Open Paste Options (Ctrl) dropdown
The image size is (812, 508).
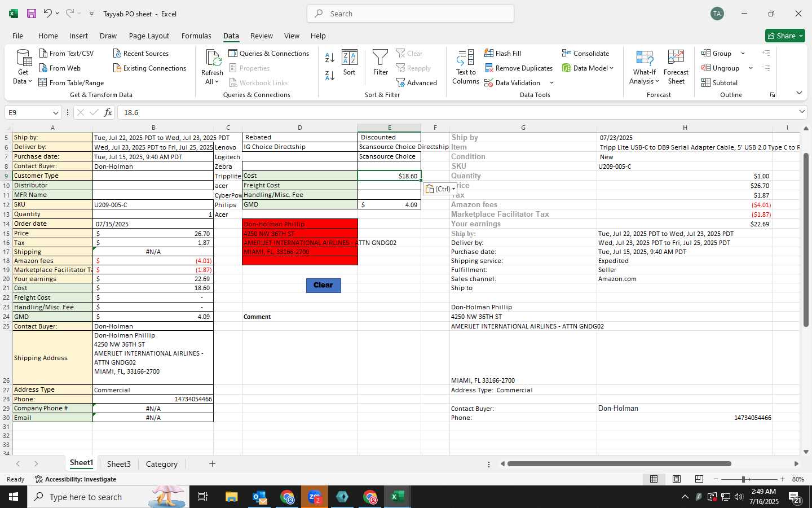click(x=440, y=189)
